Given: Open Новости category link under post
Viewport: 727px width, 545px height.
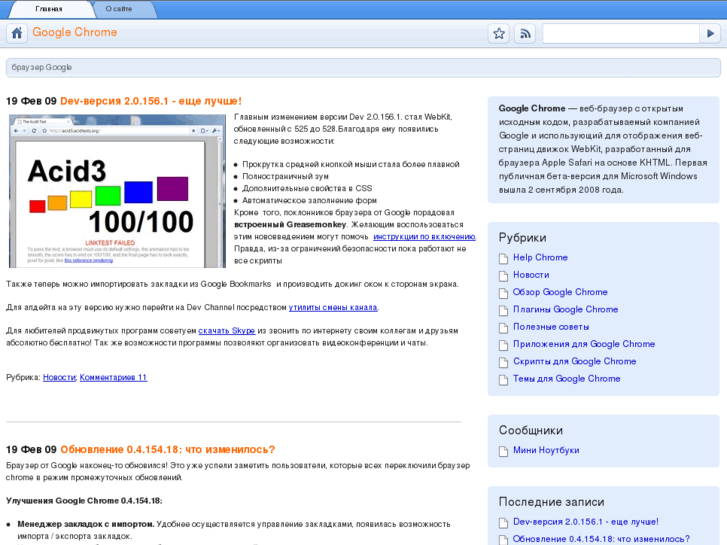Looking at the screenshot, I should pos(59,378).
